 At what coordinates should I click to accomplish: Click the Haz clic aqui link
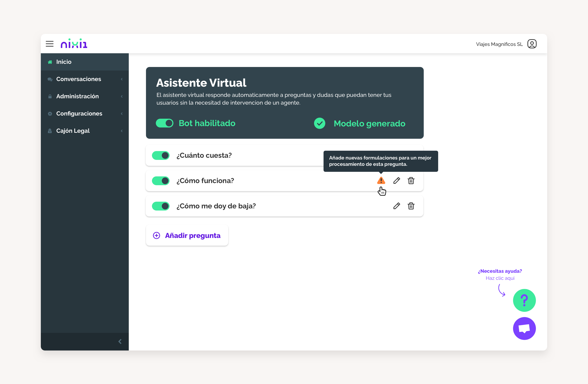click(500, 278)
